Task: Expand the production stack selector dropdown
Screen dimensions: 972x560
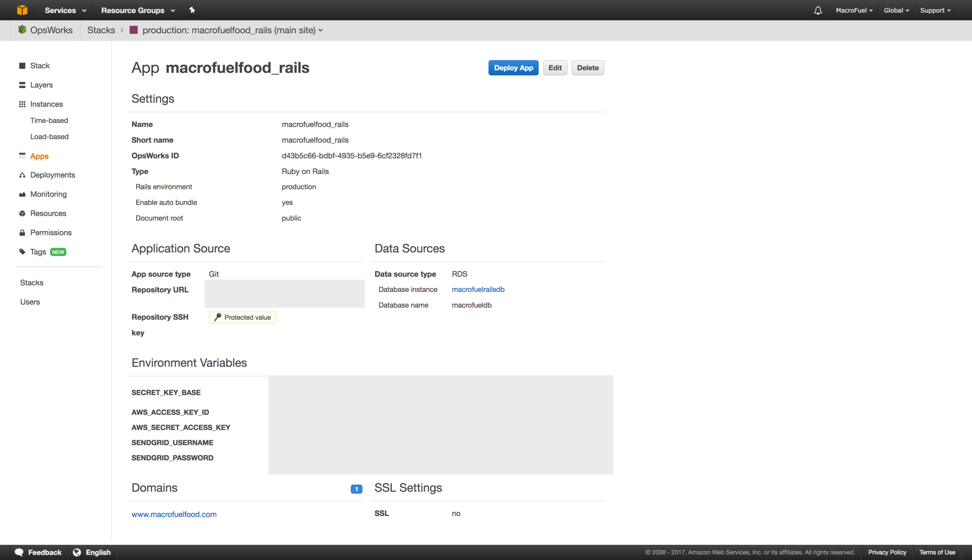Action: [x=233, y=30]
